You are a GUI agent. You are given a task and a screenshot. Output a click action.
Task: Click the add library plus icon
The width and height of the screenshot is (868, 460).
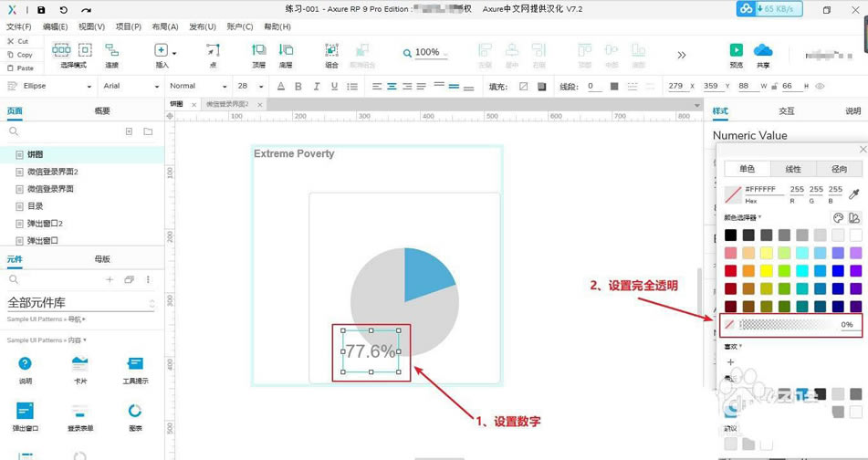click(110, 279)
